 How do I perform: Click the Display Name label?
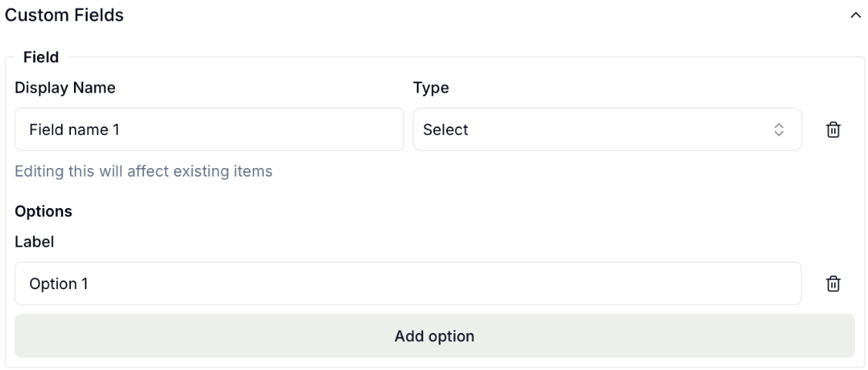pos(65,88)
